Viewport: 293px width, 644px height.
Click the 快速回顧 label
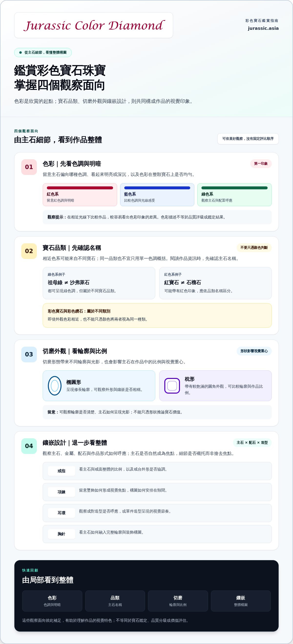coord(30,570)
